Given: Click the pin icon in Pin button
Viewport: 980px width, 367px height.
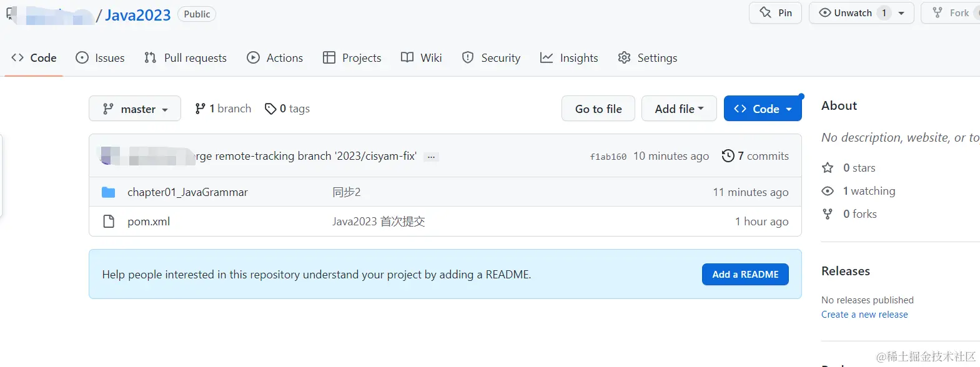Looking at the screenshot, I should click(765, 12).
